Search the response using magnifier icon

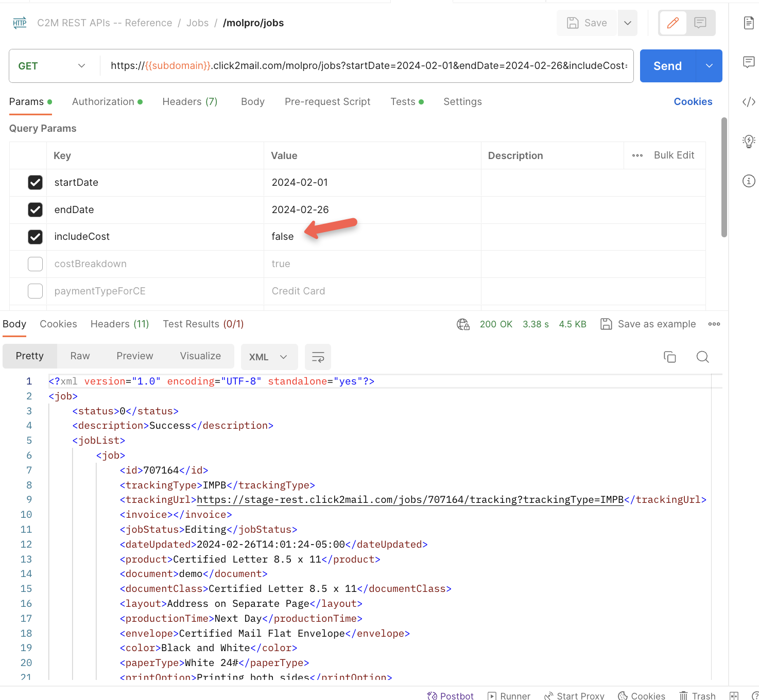click(702, 357)
